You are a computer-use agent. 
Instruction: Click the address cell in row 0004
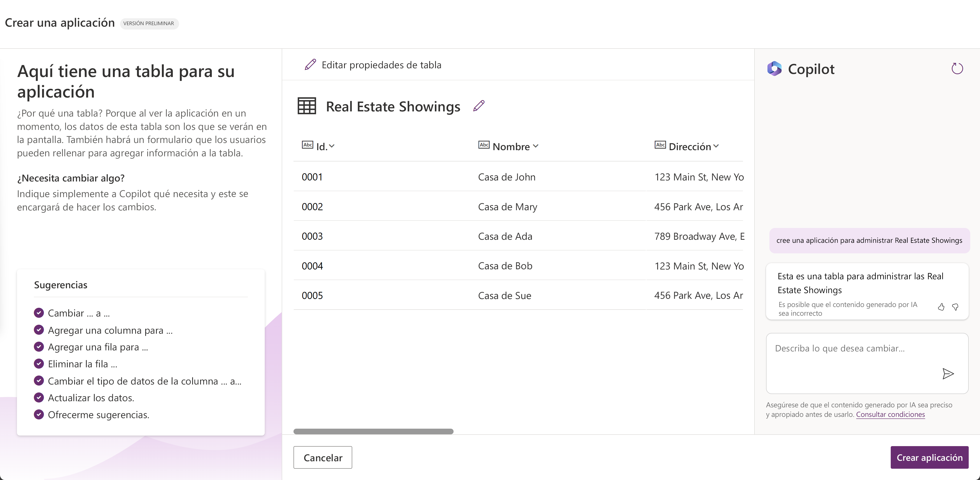[x=699, y=266]
